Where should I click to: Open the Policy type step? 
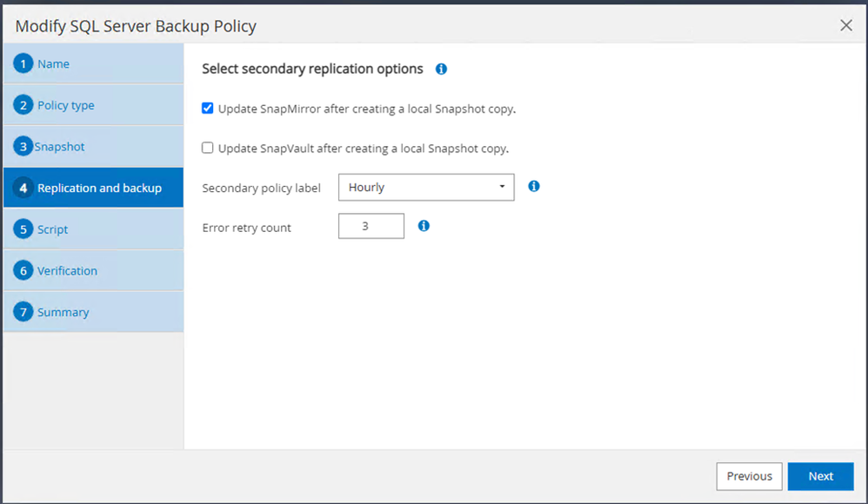[65, 105]
